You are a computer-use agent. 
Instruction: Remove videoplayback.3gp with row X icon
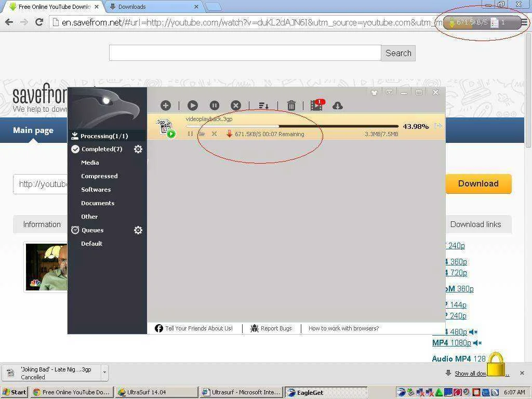tap(214, 134)
